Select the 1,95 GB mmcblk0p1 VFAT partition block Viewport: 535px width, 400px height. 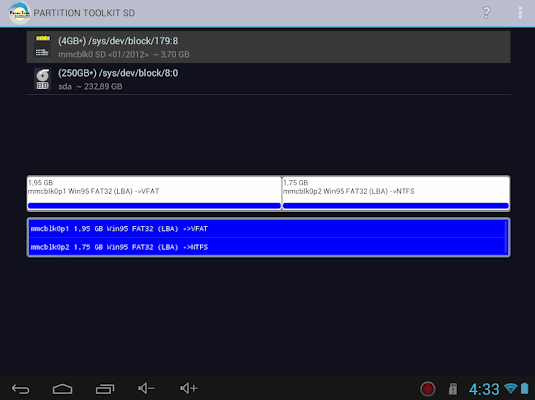point(154,193)
